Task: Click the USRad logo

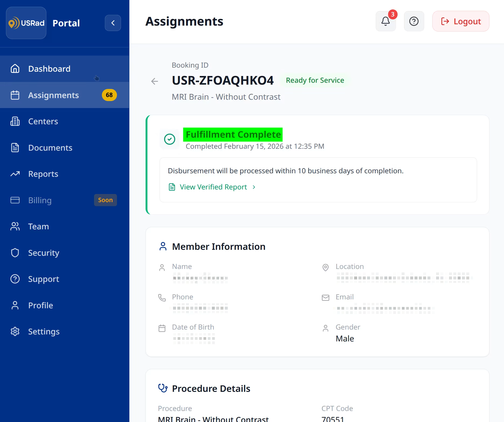Action: (x=26, y=23)
